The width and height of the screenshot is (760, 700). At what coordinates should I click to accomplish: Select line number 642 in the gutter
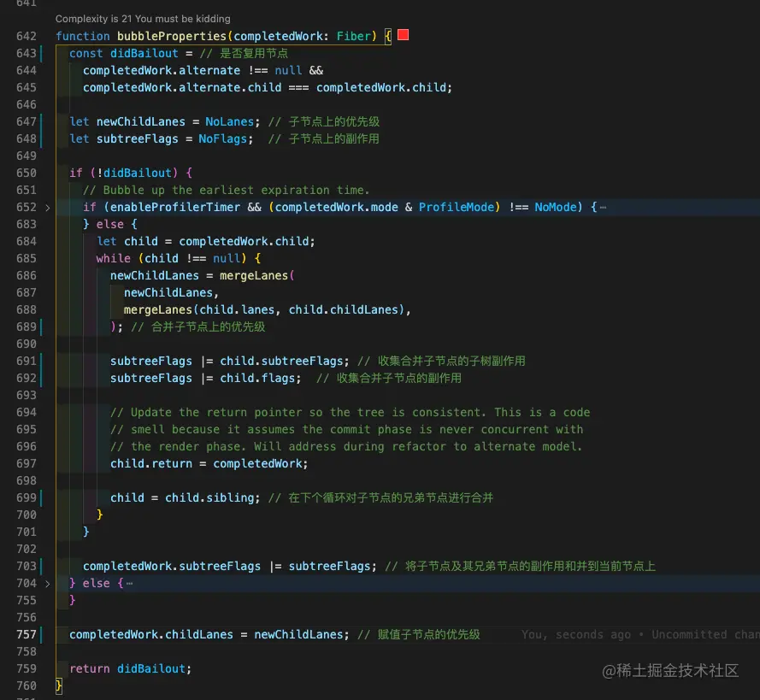(x=27, y=37)
